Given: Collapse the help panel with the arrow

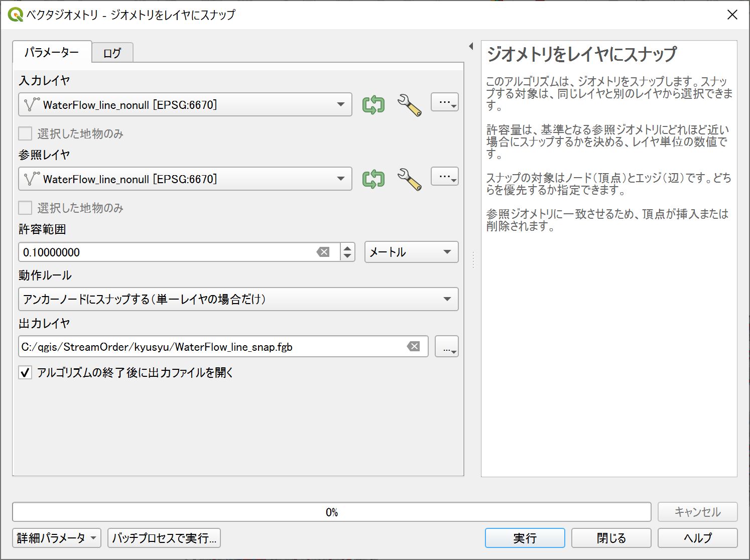Looking at the screenshot, I should (471, 46).
